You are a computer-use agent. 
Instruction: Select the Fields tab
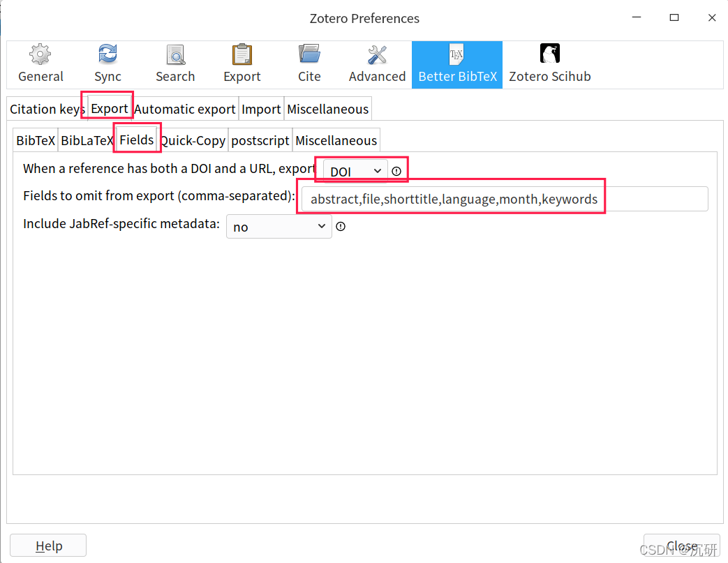[x=137, y=140]
